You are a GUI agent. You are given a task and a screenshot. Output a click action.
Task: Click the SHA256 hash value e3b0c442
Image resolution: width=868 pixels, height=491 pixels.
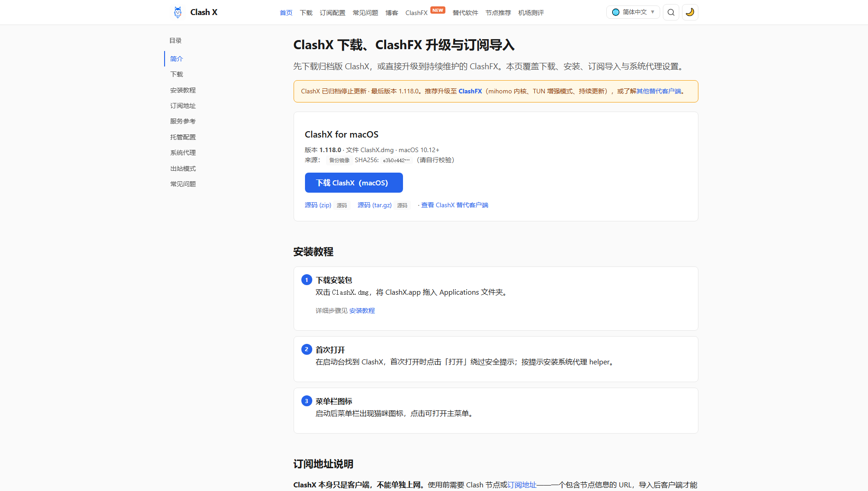(x=396, y=160)
